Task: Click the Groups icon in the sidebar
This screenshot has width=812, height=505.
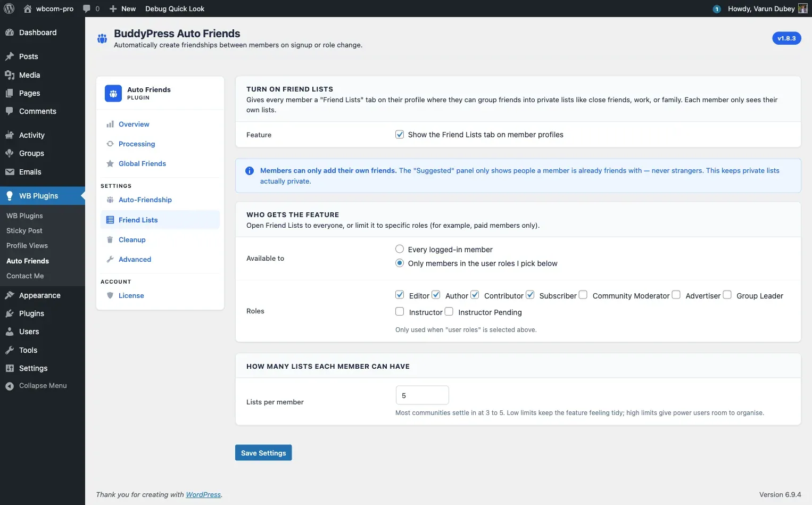Action: (x=10, y=153)
